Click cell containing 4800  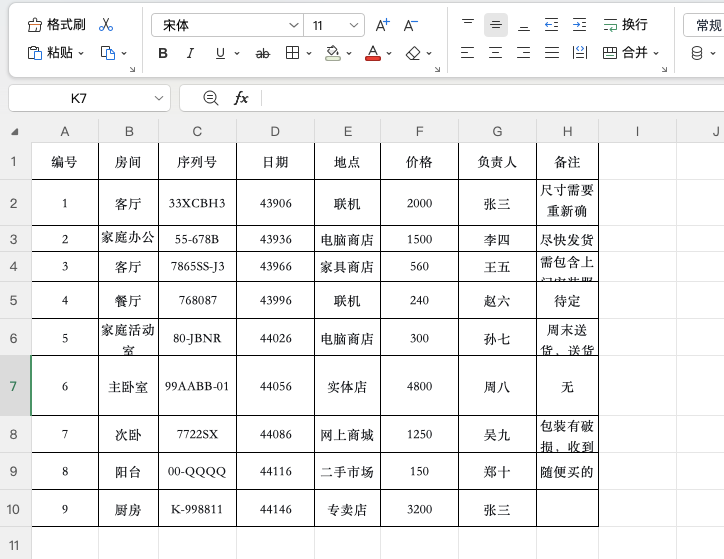(x=419, y=386)
